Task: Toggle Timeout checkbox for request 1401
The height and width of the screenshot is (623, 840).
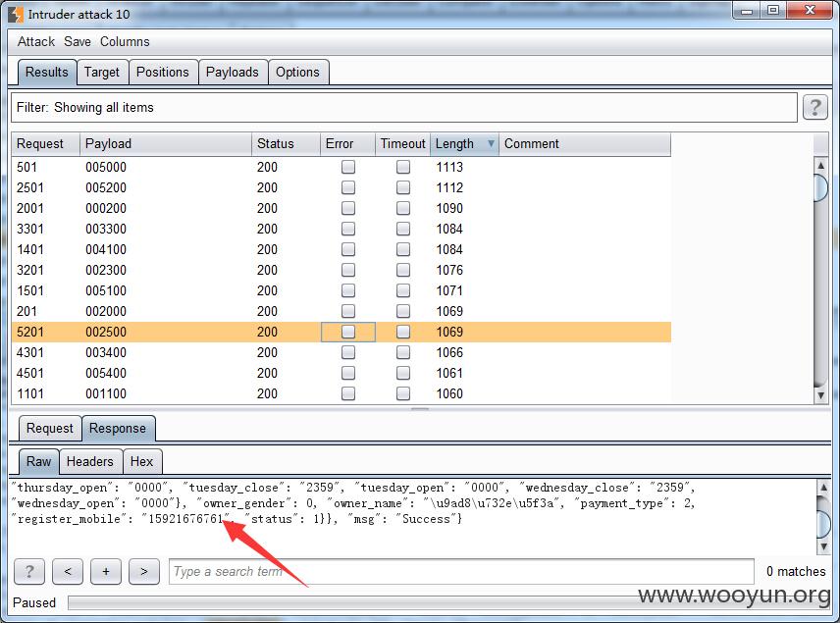Action: [x=403, y=249]
